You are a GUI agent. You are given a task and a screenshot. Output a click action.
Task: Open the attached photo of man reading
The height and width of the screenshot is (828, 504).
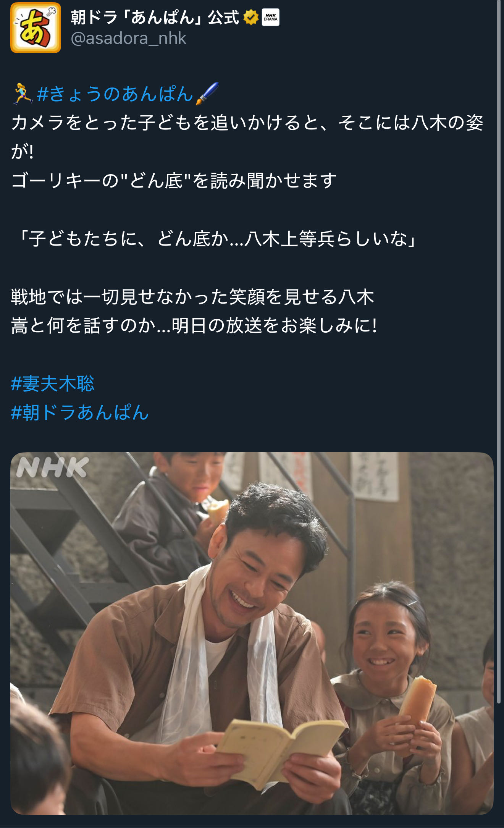pos(252,633)
